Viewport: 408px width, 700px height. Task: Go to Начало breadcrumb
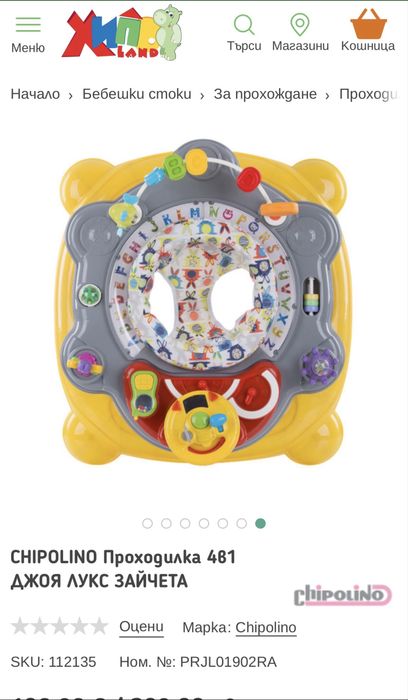(35, 94)
